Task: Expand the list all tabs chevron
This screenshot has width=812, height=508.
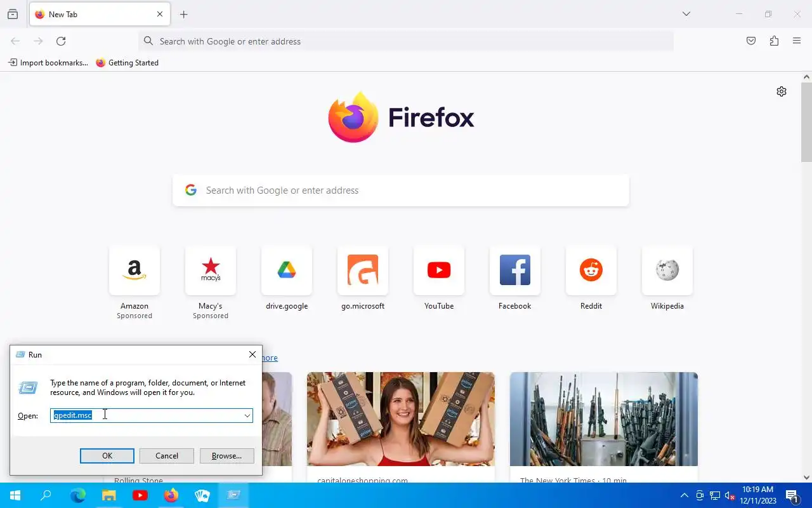Action: [686, 14]
